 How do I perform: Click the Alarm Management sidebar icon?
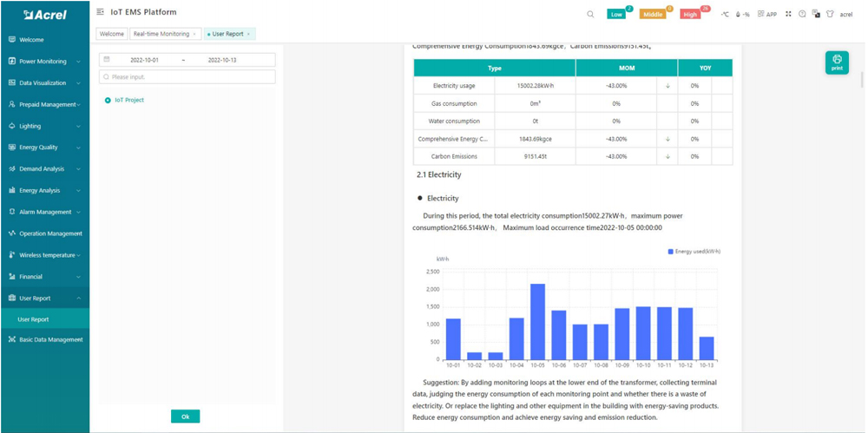[x=11, y=212]
